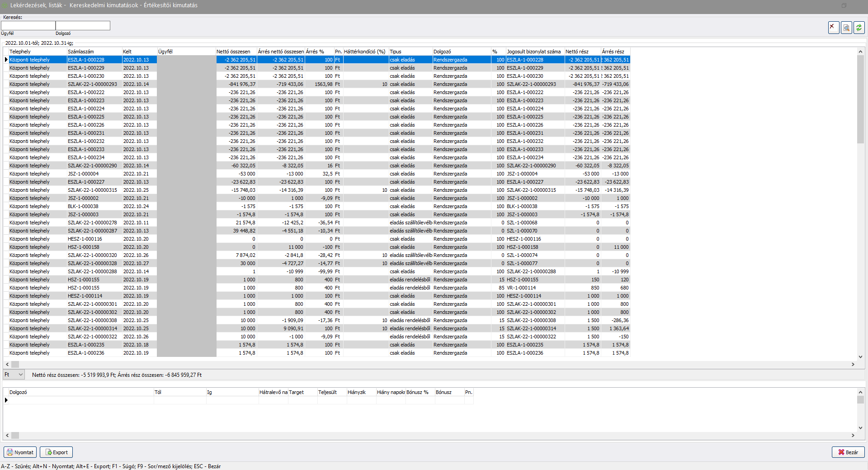The image size is (868, 470).
Task: Close the window with Bezár button
Action: coord(848,452)
